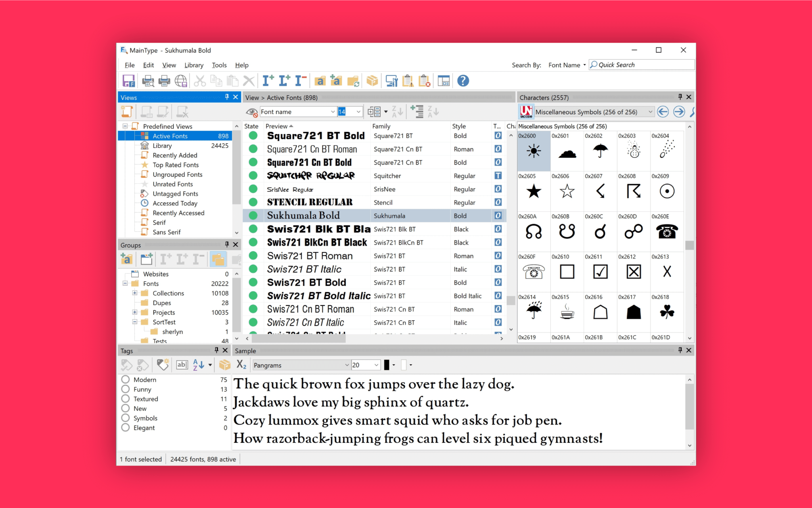Open the Help menu
Screen dimensions: 812x508
click(x=242, y=65)
